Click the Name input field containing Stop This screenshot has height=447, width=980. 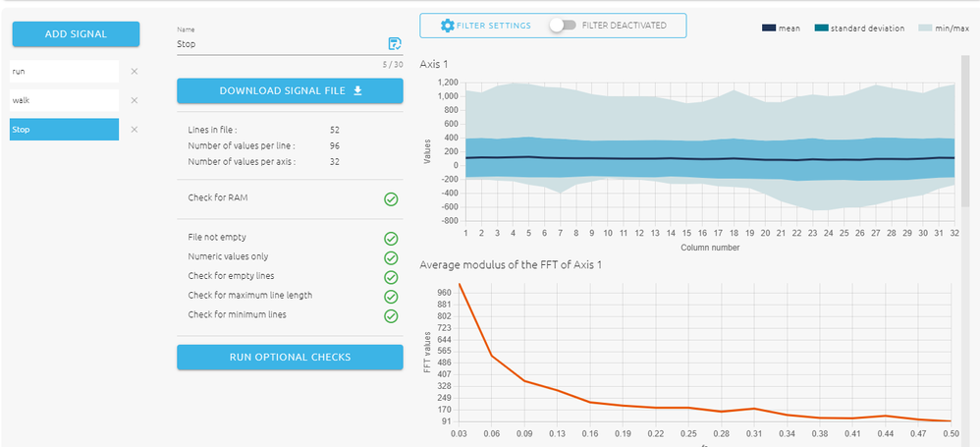[x=281, y=44]
